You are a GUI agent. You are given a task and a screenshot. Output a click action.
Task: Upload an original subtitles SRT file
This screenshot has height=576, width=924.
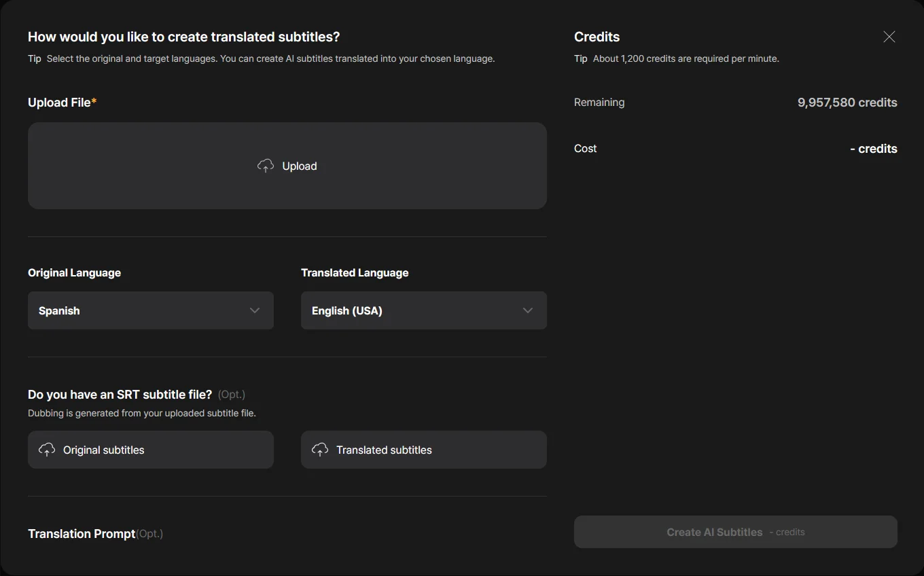pos(151,450)
